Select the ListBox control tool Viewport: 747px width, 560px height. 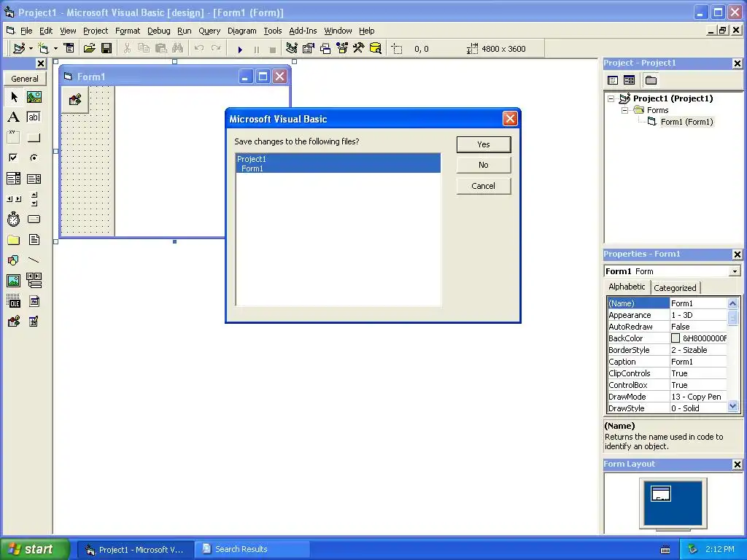[x=34, y=179]
